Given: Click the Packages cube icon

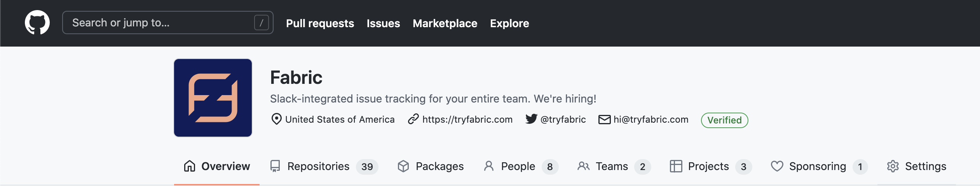Looking at the screenshot, I should click(x=403, y=166).
